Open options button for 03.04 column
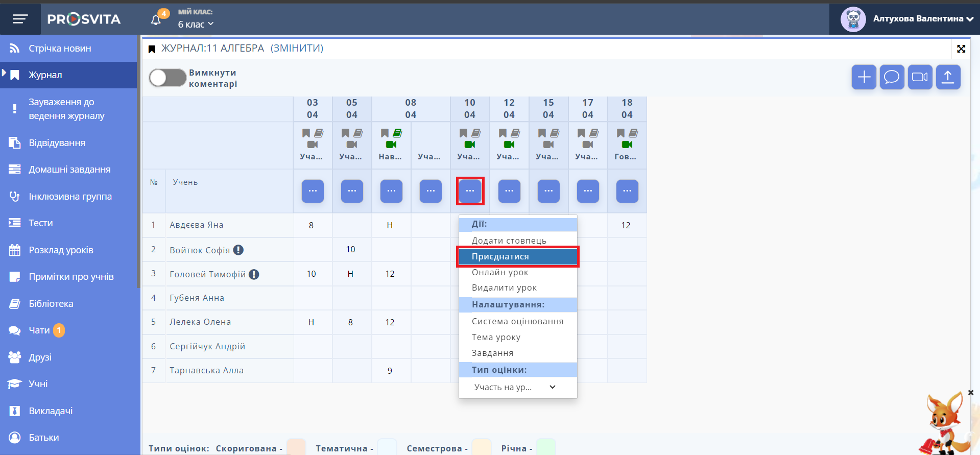This screenshot has height=455, width=980. pos(313,191)
